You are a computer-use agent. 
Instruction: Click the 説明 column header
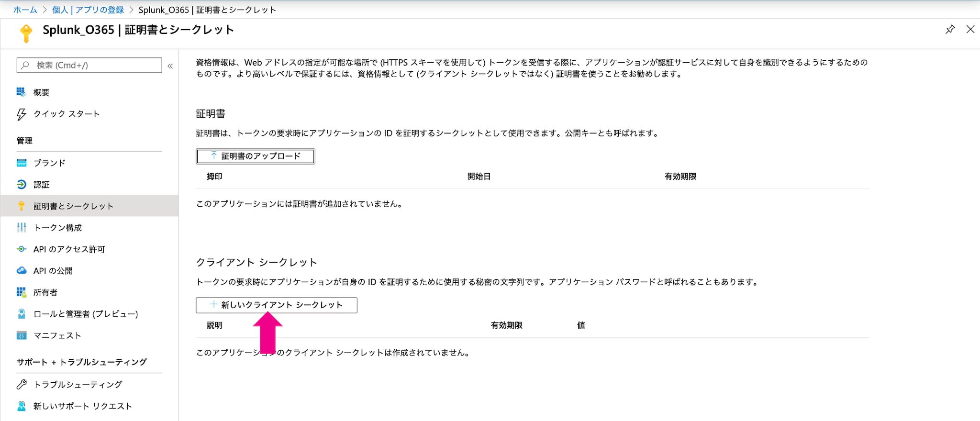coord(214,325)
